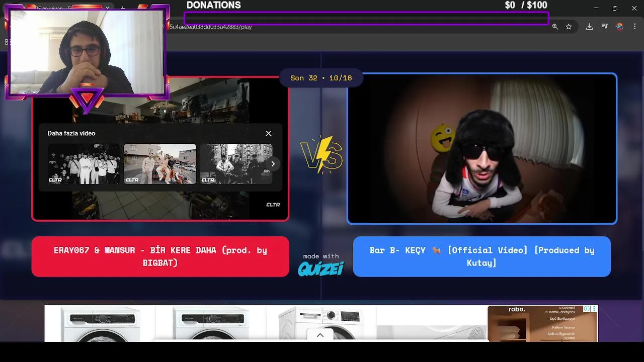
Task: Open the browser profile avatar
Action: pyautogui.click(x=619, y=27)
